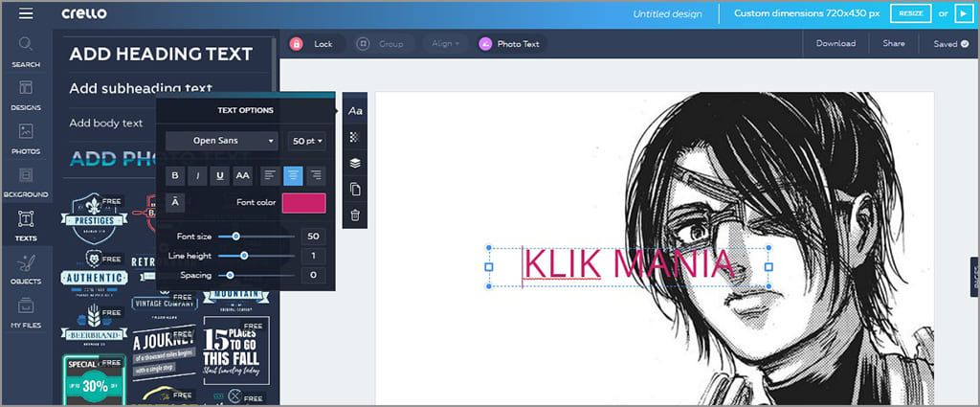Click Add Heading Text
Image resolution: width=980 pixels, height=407 pixels.
[x=161, y=54]
